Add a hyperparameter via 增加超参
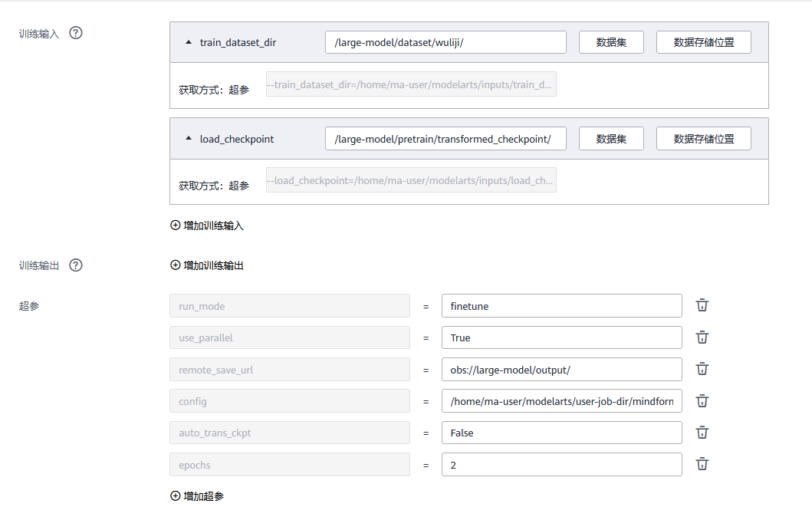Viewport: 812px width, 507px height. pos(197,495)
